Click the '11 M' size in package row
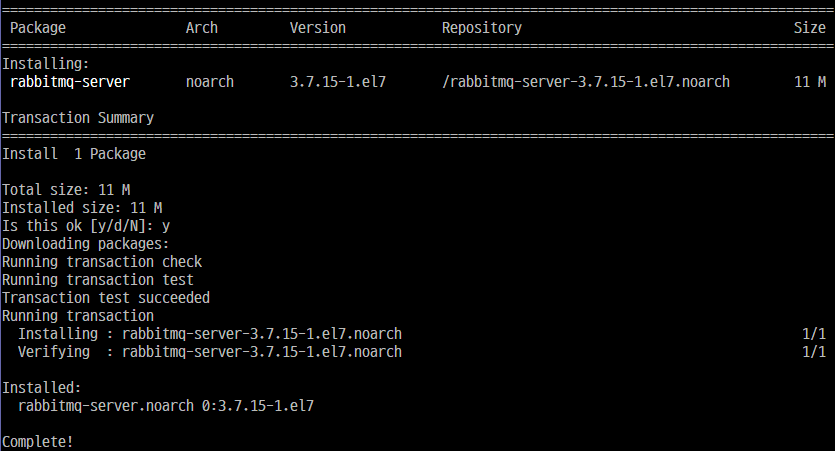Screen dimensions: 835x451 pyautogui.click(x=810, y=82)
